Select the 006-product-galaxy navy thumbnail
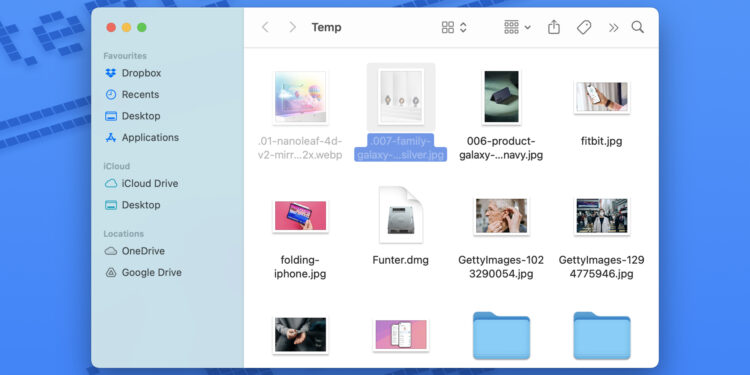This screenshot has height=375, width=750. click(x=501, y=97)
